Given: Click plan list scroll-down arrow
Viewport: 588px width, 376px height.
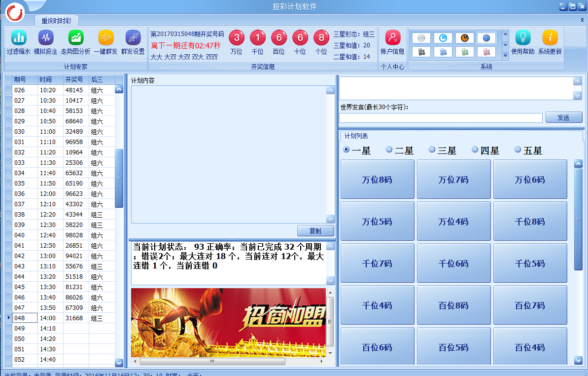Looking at the screenshot, I should pos(578,361).
